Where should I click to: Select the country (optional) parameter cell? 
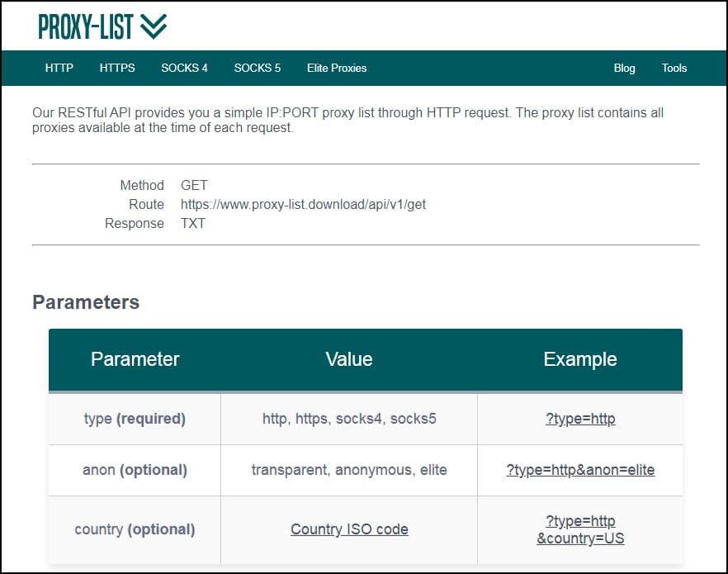point(134,529)
